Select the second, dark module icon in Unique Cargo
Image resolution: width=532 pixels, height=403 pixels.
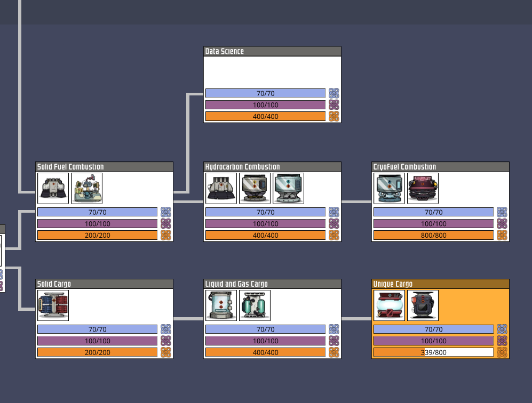(423, 305)
